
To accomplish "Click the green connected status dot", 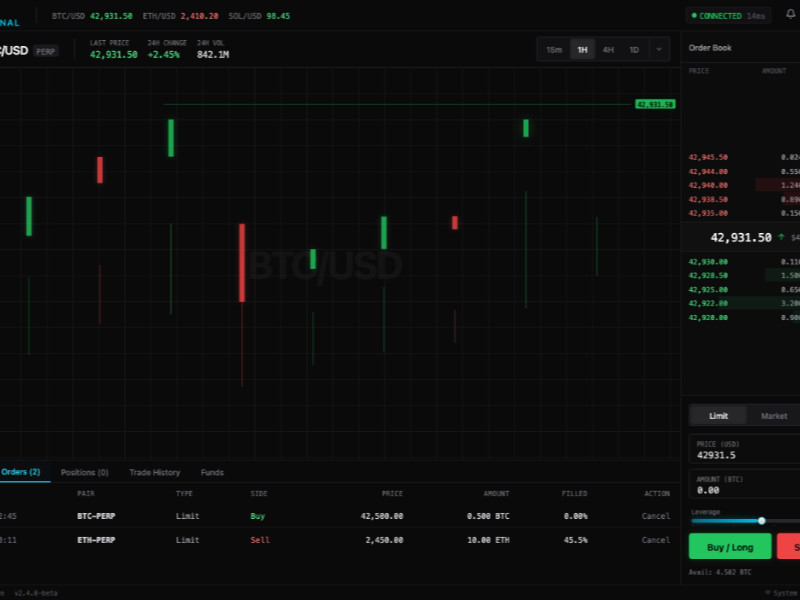I will [693, 16].
